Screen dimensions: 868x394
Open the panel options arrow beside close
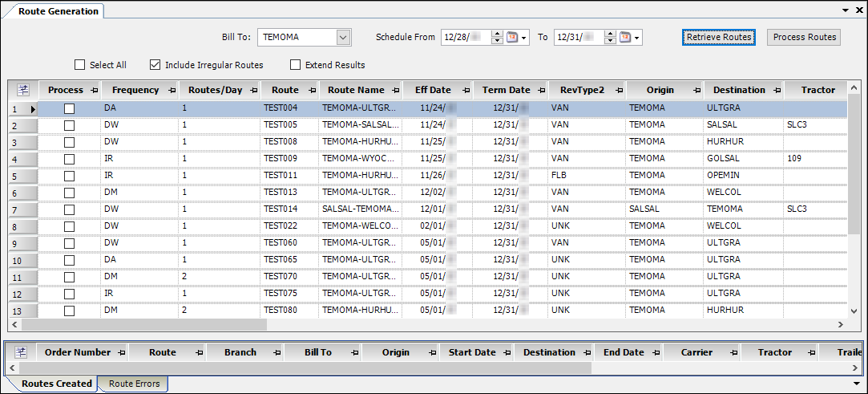coord(846,10)
